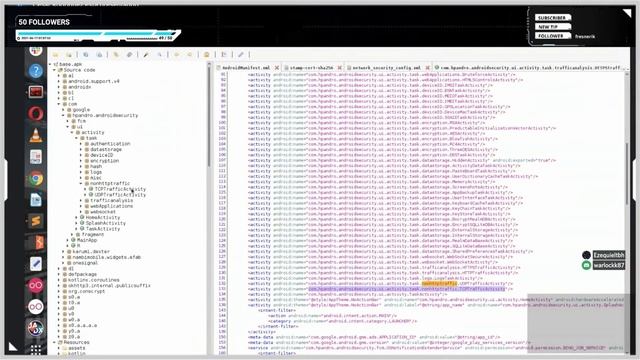Expand the authentication package node
This screenshot has width=640, height=360.
click(81, 144)
